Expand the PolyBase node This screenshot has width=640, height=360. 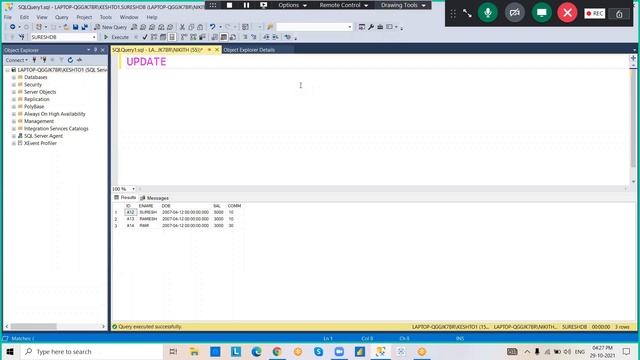point(13,107)
